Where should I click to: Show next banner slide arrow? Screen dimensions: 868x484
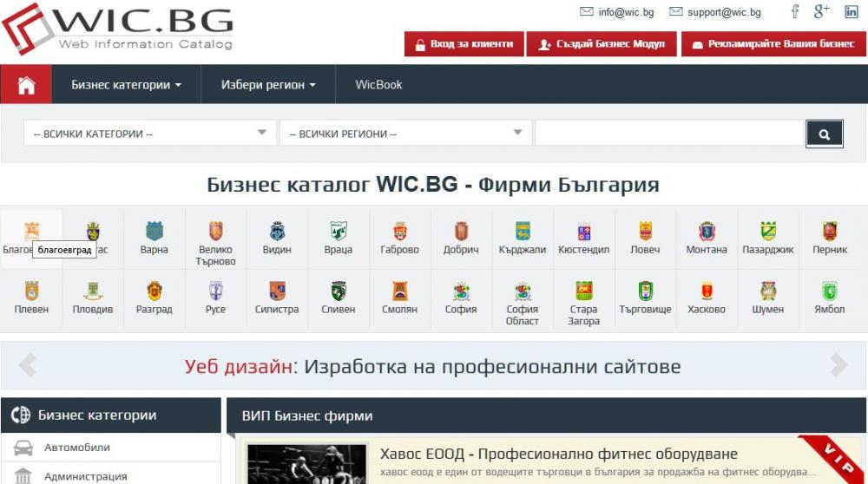[838, 364]
